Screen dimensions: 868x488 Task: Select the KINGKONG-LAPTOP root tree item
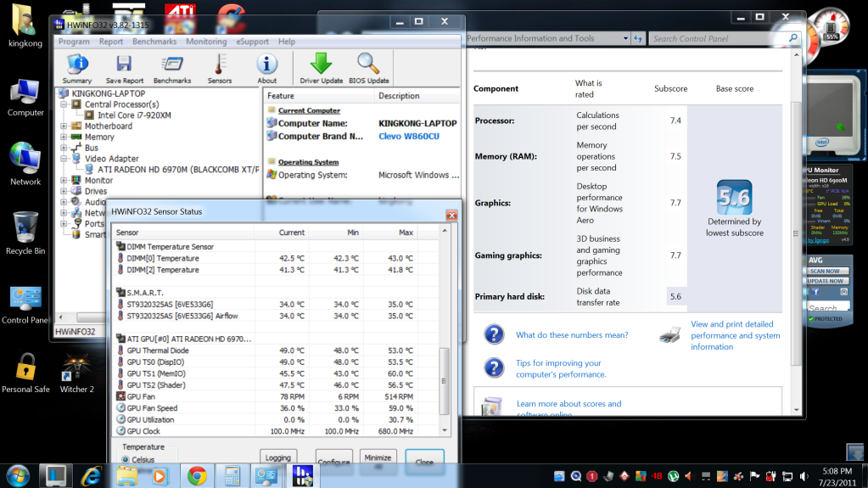[x=109, y=93]
